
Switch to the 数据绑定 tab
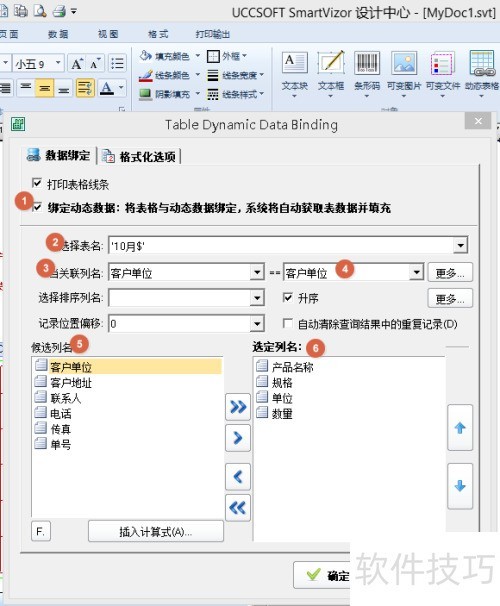click(x=59, y=155)
